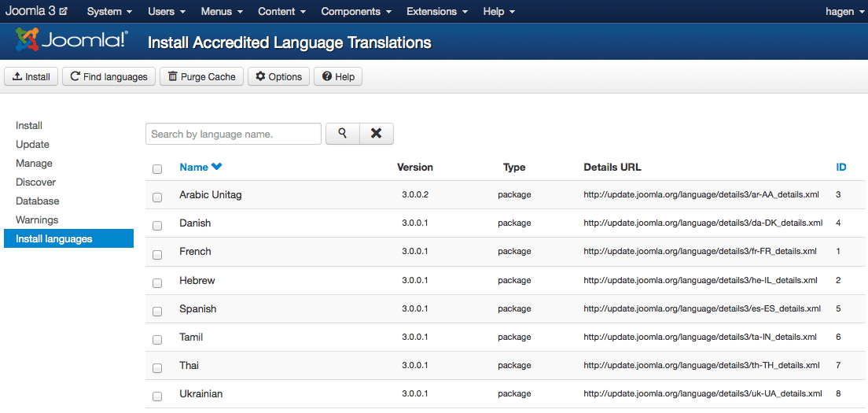Check the select-all checkbox in table header
Viewport: 868px width, 413px height.
[157, 169]
